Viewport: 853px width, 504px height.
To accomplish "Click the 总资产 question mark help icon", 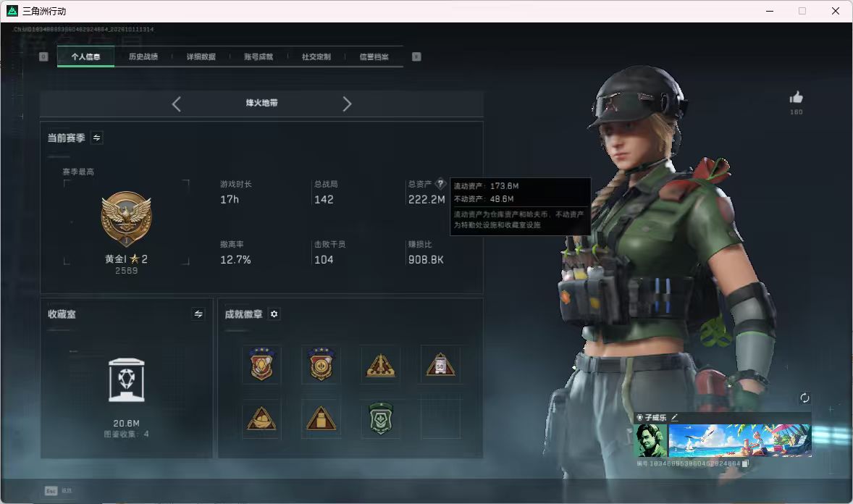I will [441, 183].
